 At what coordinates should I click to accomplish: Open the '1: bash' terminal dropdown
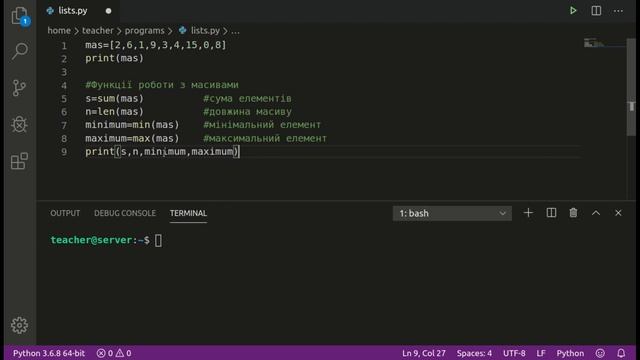(452, 213)
